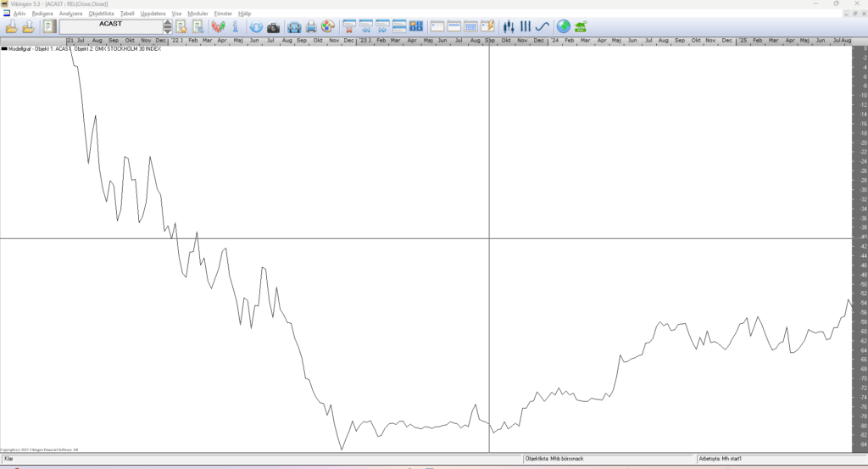Screen dimensions: 868x469
Task: Select the week-row calendar icon
Action: [x=454, y=26]
